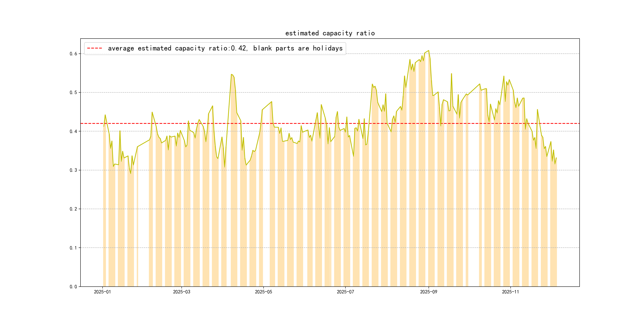The width and height of the screenshot is (644, 322).
Task: Click the 2025-01 x-axis label
Action: pos(102,292)
